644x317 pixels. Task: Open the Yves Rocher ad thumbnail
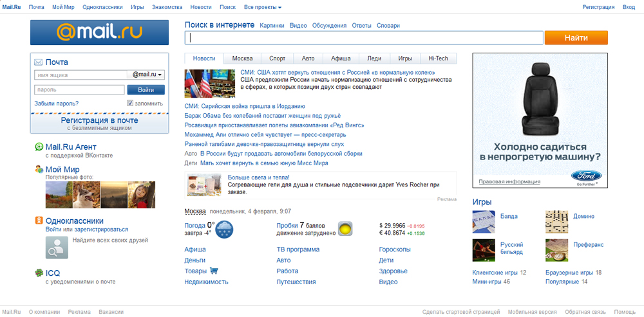coord(204,185)
